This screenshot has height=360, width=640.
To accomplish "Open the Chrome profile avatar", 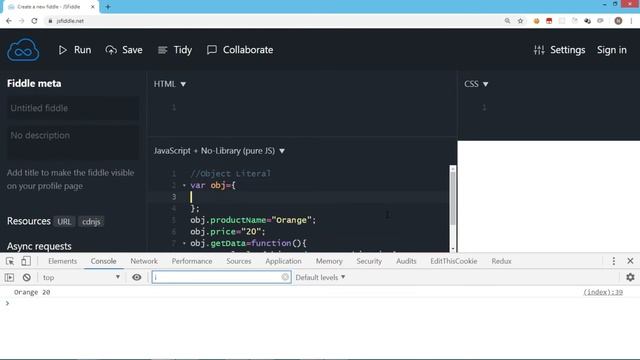I will [x=618, y=21].
